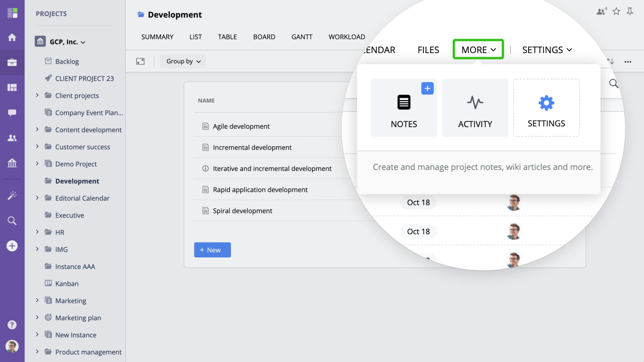The image size is (644, 362).
Task: Open the Rapid application development item
Action: [x=260, y=190]
